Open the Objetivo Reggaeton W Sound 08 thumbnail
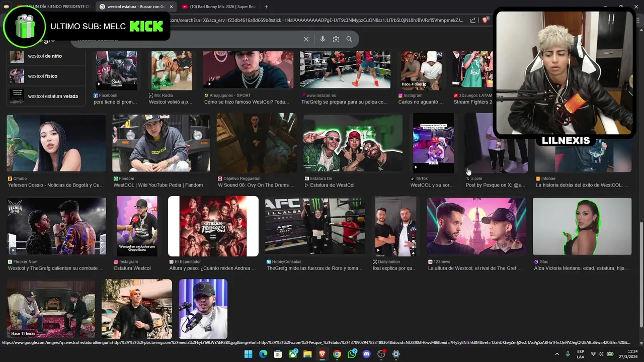 coord(257,143)
